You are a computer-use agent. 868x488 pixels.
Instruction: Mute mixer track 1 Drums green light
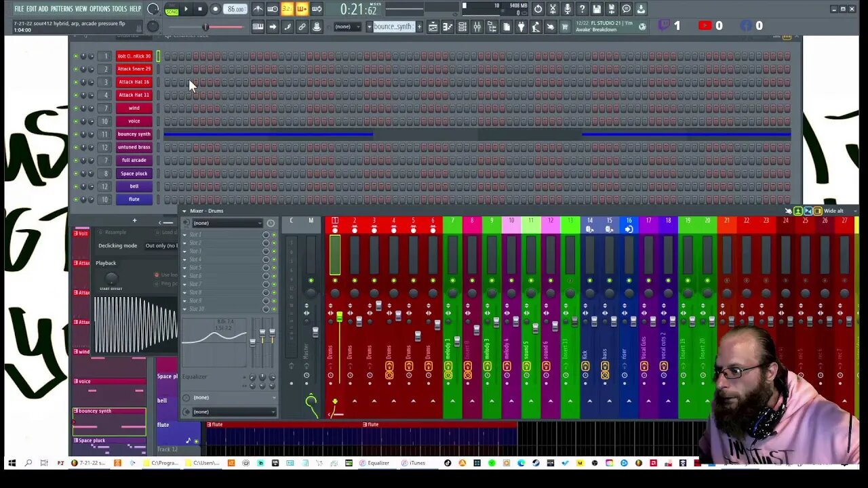pyautogui.click(x=335, y=281)
